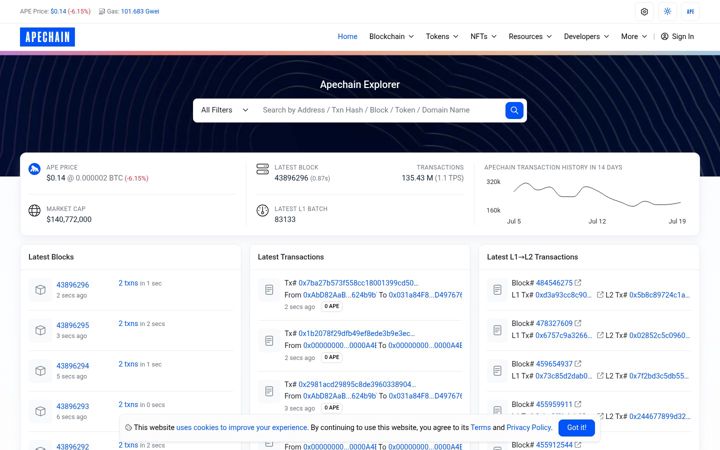
Task: Click the transaction history line chart
Action: 596,195
